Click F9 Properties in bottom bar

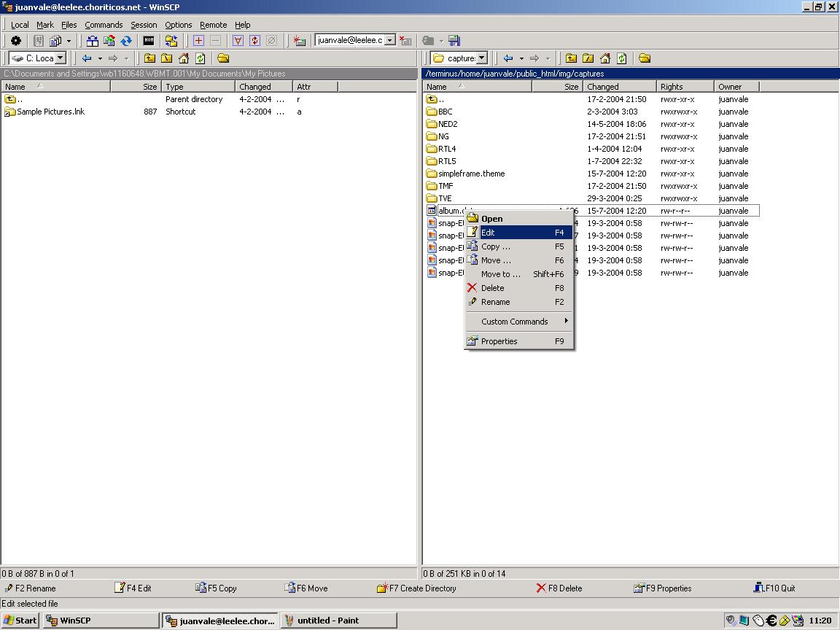tap(663, 588)
